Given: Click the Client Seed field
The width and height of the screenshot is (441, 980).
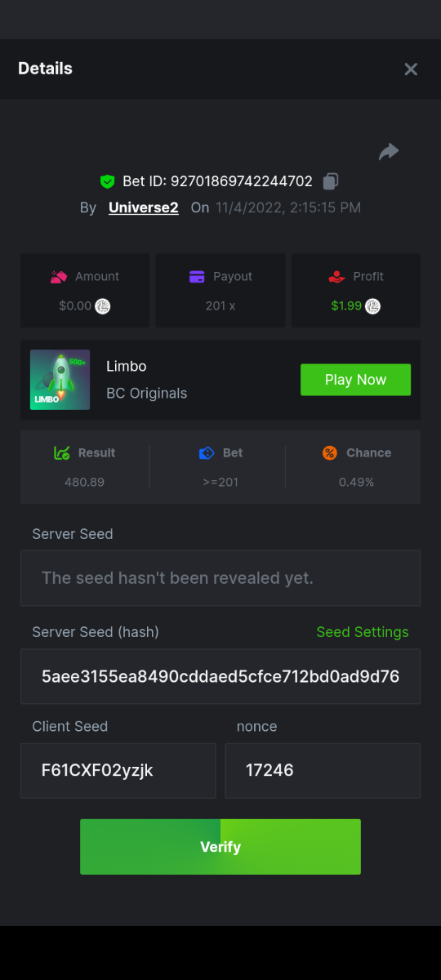Looking at the screenshot, I should point(118,770).
